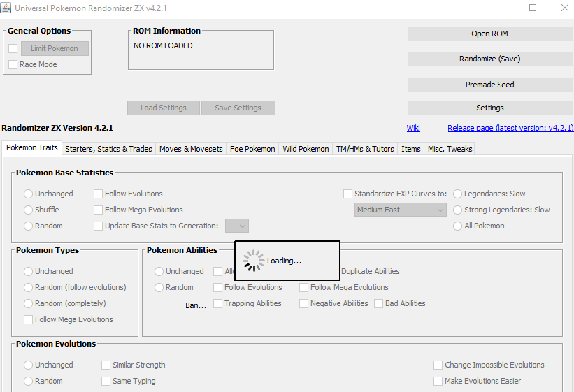The height and width of the screenshot is (392, 574).
Task: Enable Update Base Stats to Generation
Action: click(x=98, y=226)
